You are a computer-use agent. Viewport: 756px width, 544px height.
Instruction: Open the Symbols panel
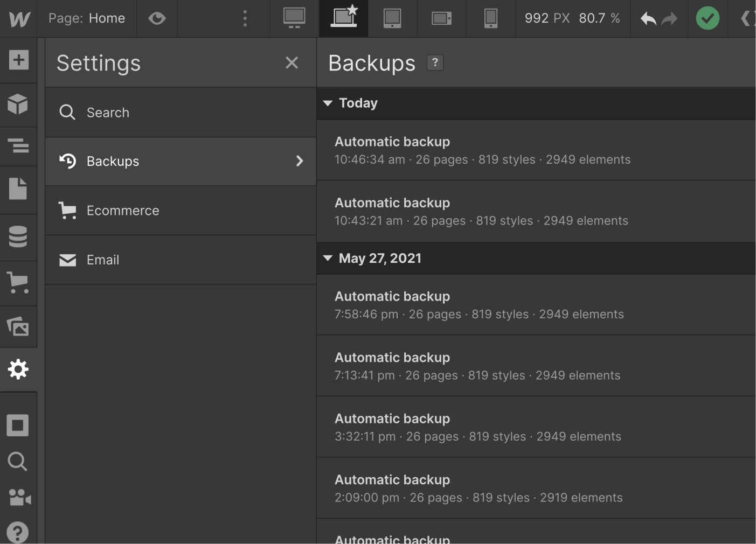(x=19, y=104)
